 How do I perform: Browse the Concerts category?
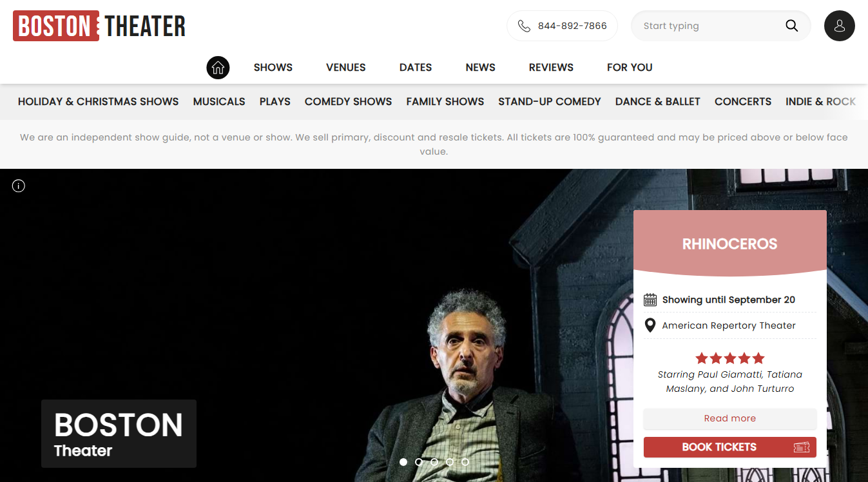tap(743, 101)
